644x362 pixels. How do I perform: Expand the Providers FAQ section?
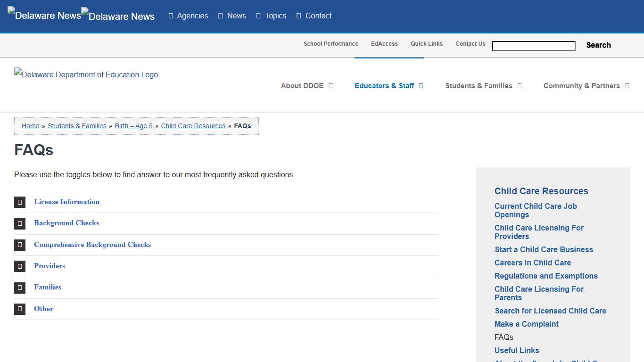point(50,266)
